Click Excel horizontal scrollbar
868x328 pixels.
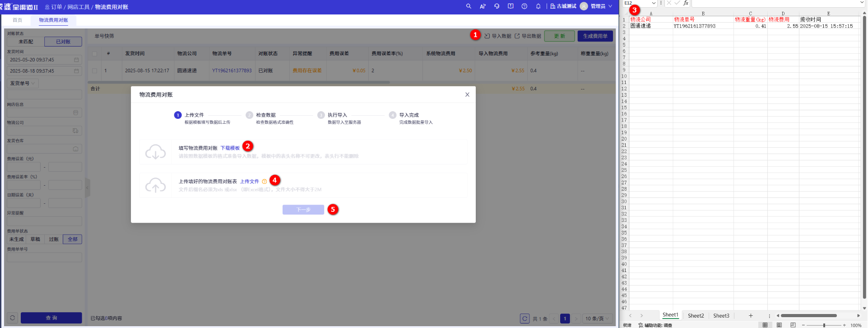point(808,315)
